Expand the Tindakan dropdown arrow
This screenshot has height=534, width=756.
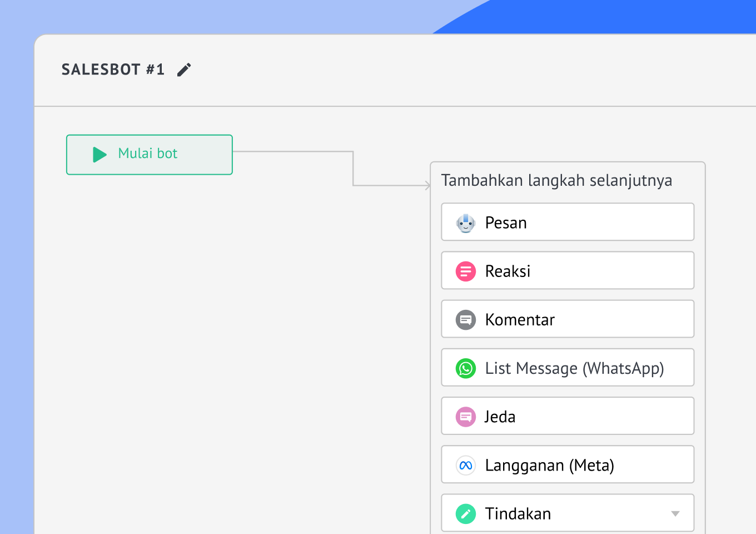675,513
